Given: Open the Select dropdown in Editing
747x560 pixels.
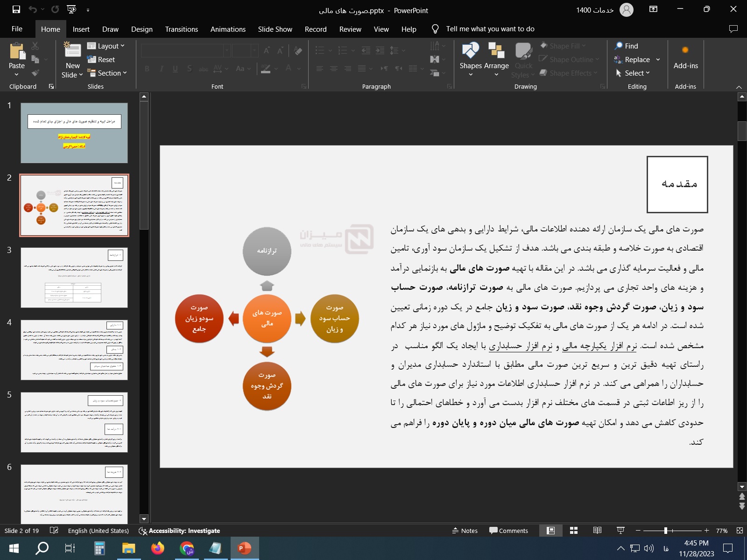Looking at the screenshot, I should [x=633, y=73].
